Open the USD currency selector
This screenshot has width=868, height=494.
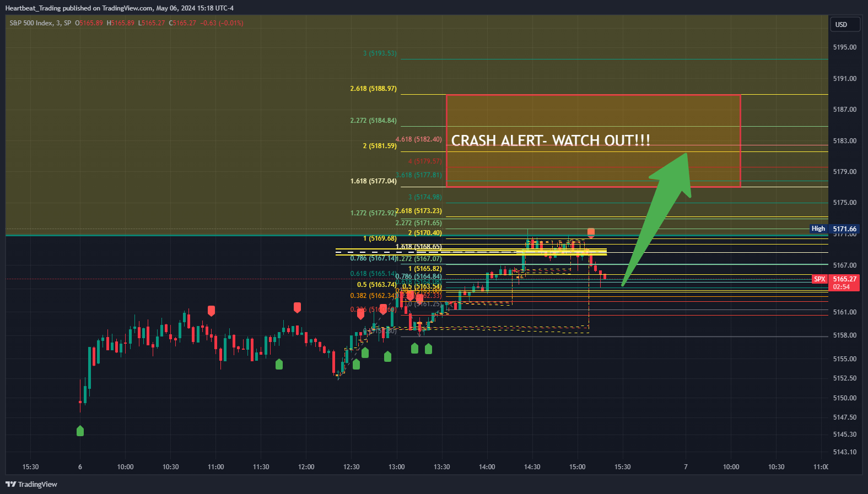845,25
